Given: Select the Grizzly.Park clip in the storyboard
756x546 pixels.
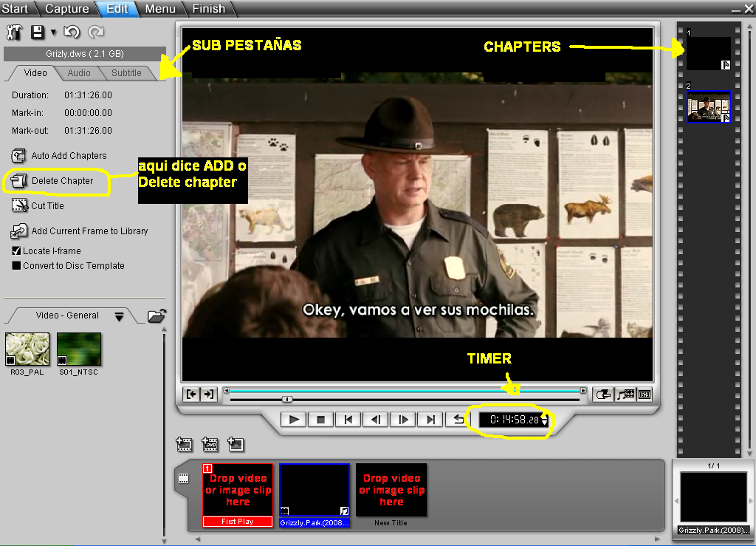Looking at the screenshot, I should coord(315,495).
